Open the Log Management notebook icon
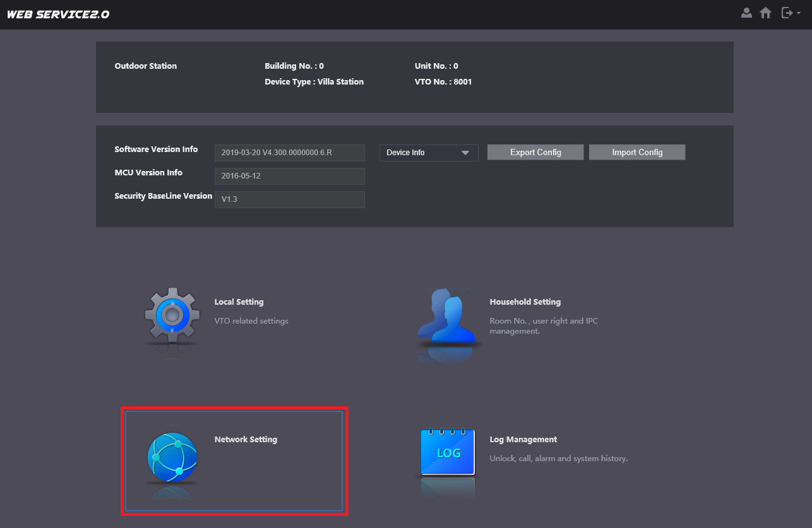The width and height of the screenshot is (812, 528). tap(448, 452)
